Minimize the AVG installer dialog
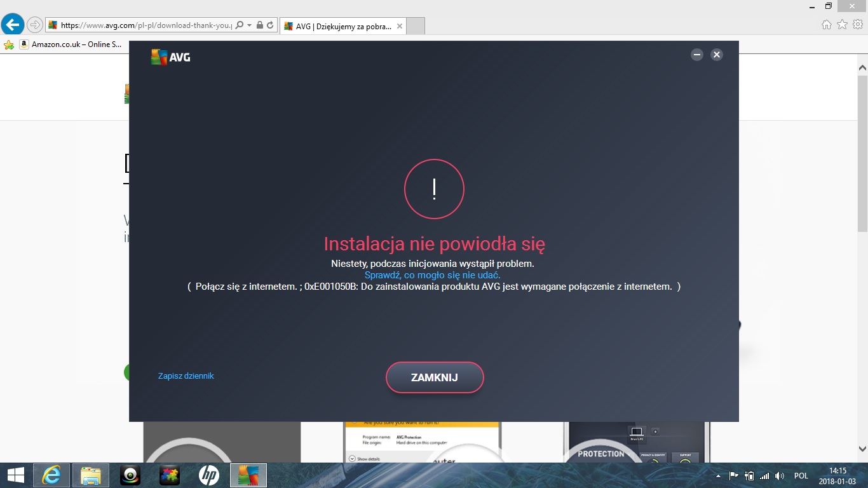The height and width of the screenshot is (488, 868). click(697, 55)
